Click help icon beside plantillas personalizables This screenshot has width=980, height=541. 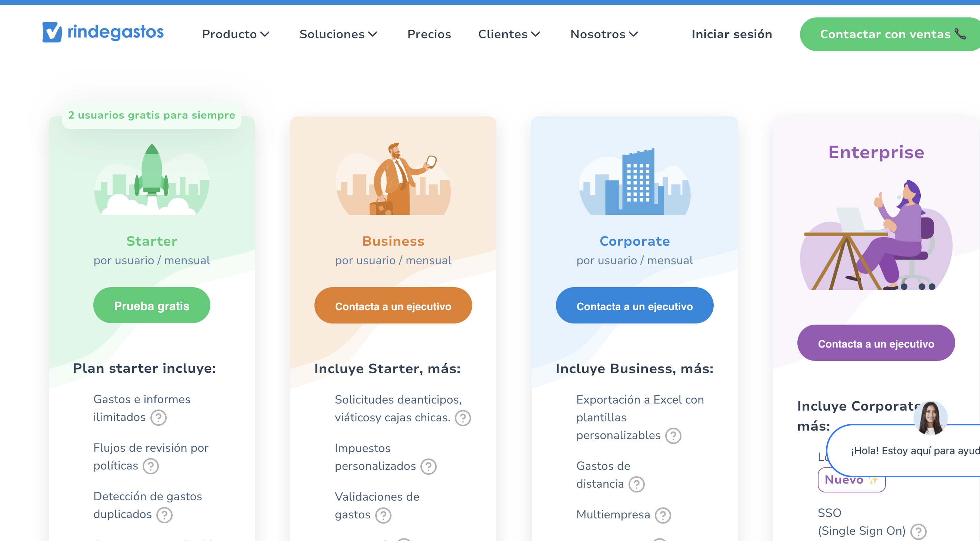pos(673,436)
